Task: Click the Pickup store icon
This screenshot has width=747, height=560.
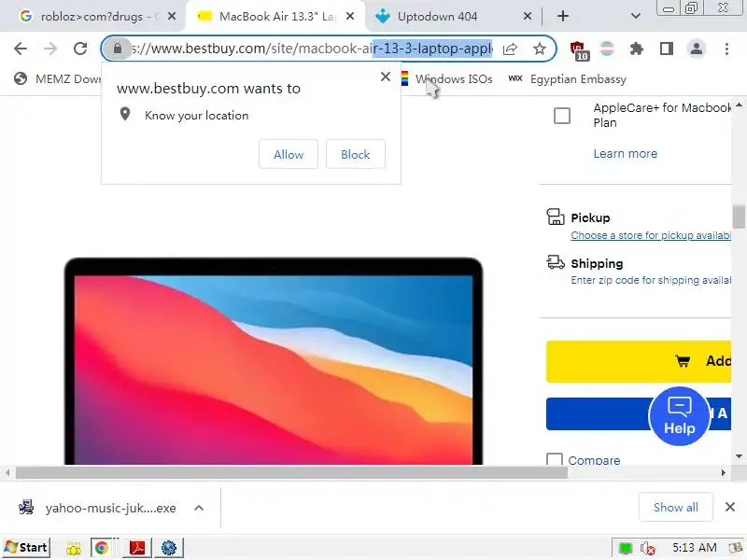Action: [x=556, y=217]
